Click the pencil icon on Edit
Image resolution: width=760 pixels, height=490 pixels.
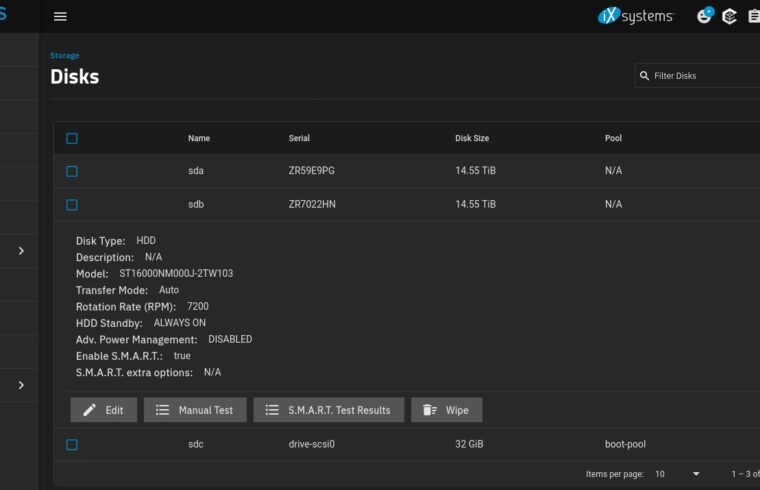90,410
